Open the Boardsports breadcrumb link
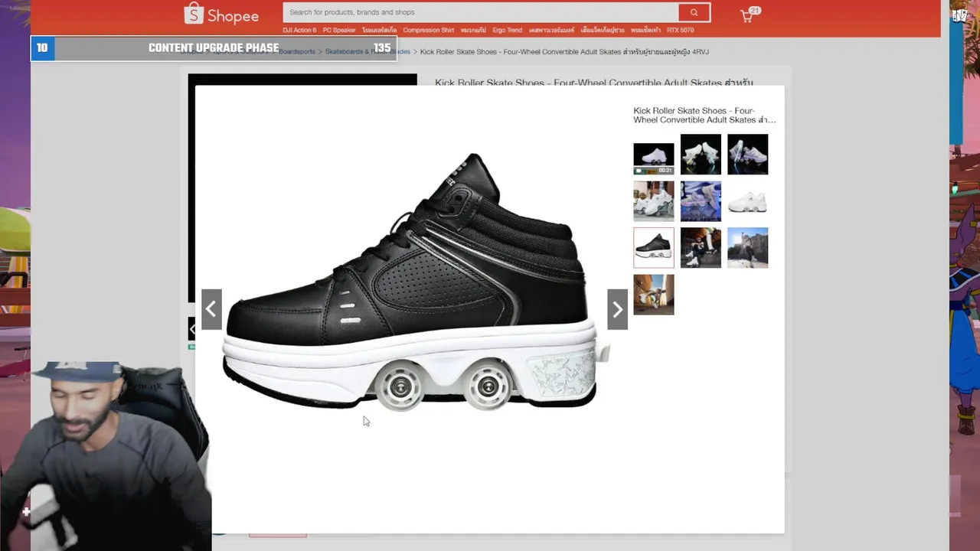The height and width of the screenshot is (551, 980). tap(297, 51)
